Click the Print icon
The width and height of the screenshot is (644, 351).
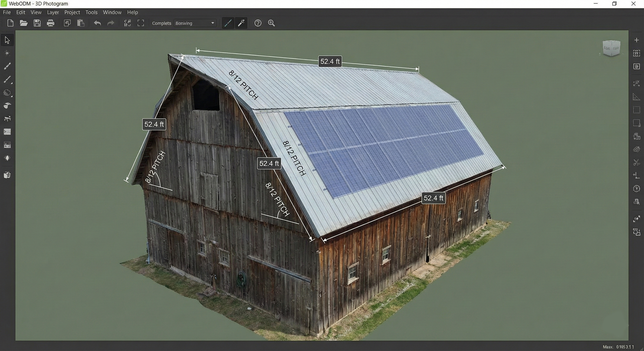(51, 23)
